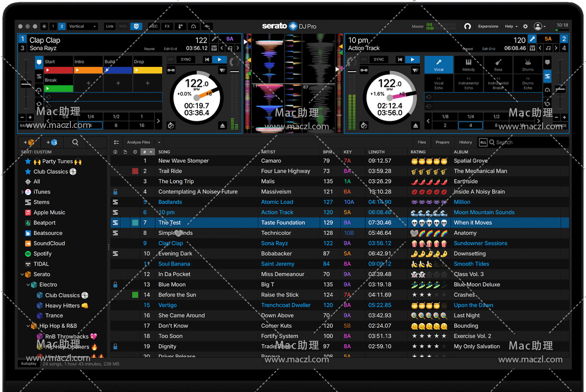This screenshot has width=586, height=392.
Task: Open the TIDAL library source
Action: coord(41,264)
